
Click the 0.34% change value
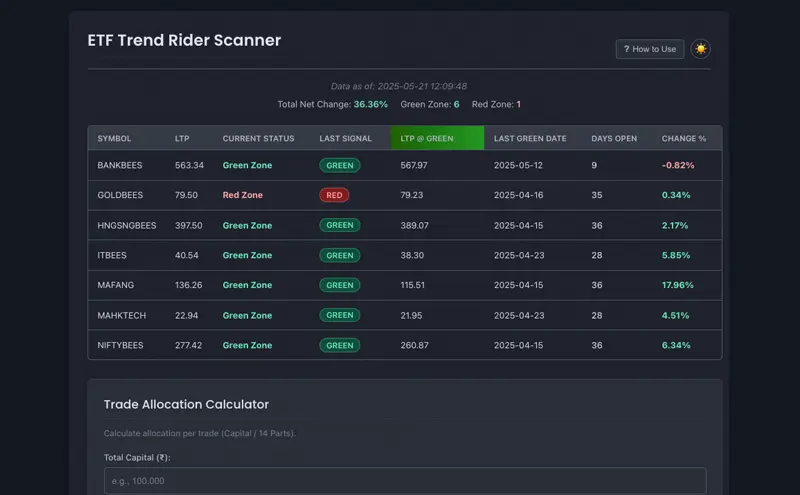pos(676,195)
